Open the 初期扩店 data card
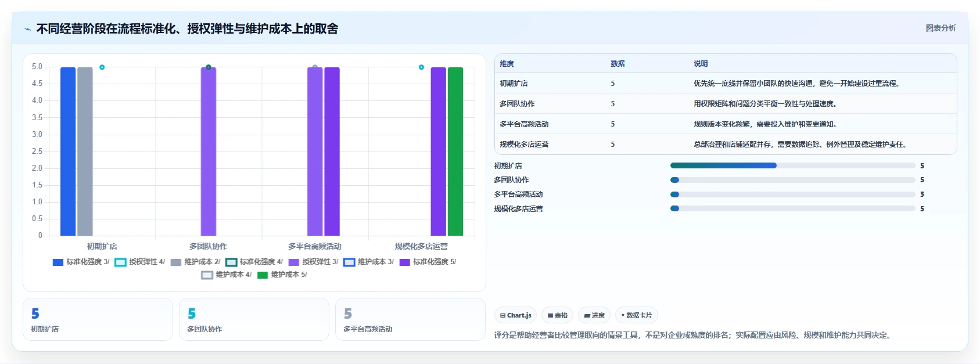Viewport: 980px width, 364px height. [98, 319]
